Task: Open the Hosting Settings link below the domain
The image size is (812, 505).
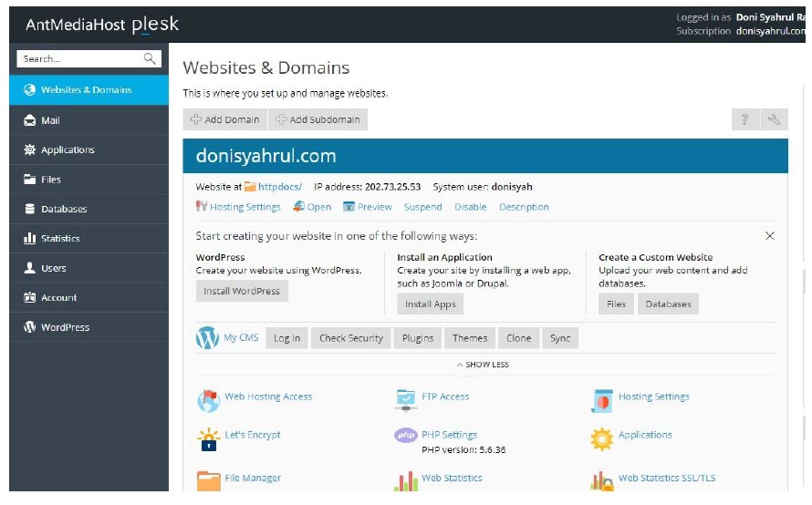Action: pos(245,207)
